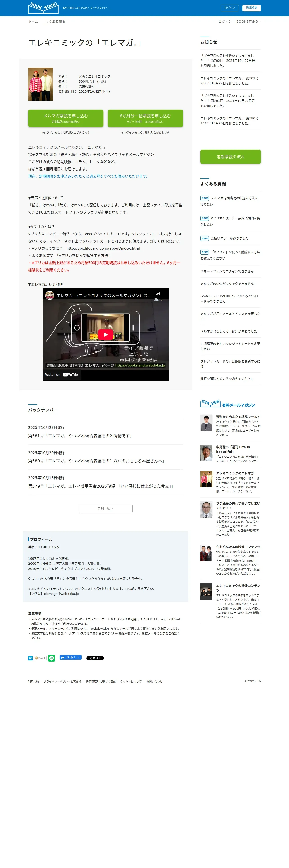This screenshot has width=289, height=868.
Task: Open FAQ Vプリカを使って購読する方法
Action: pos(230,255)
